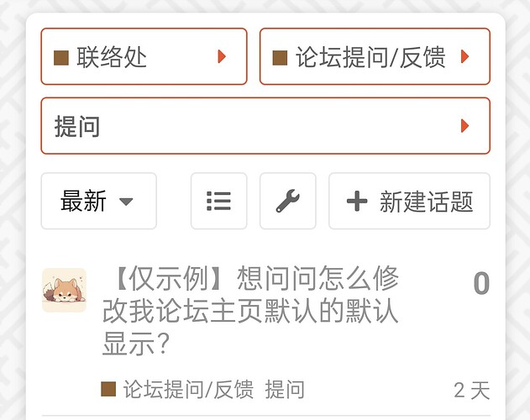Image resolution: width=530 pixels, height=420 pixels.
Task: Click the reply count 0
Action: point(481,283)
